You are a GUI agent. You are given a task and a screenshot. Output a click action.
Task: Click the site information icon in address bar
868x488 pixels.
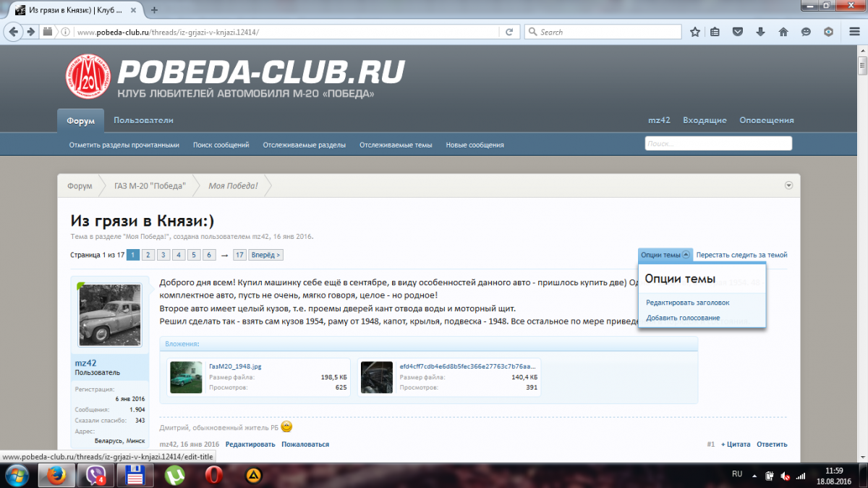pyautogui.click(x=64, y=32)
